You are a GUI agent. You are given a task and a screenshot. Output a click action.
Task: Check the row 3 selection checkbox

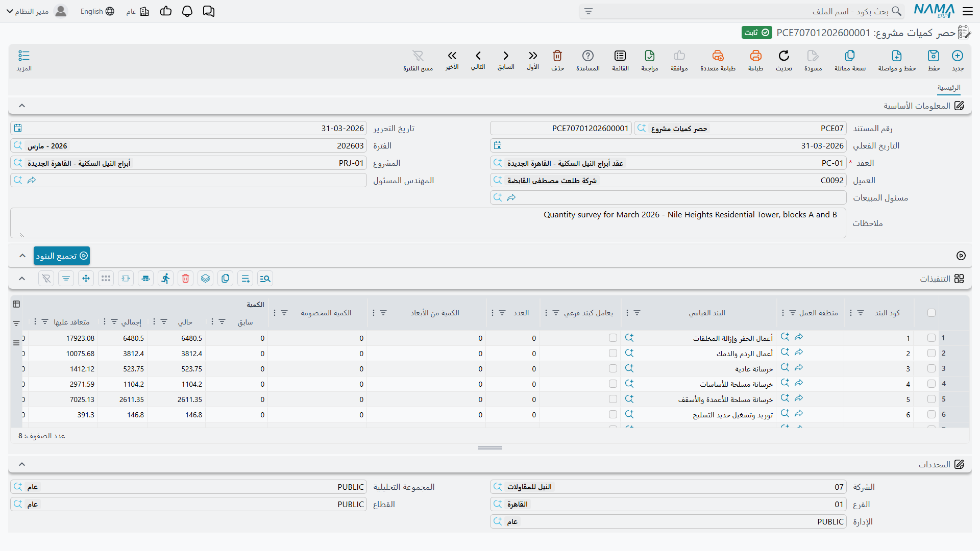[x=932, y=368]
